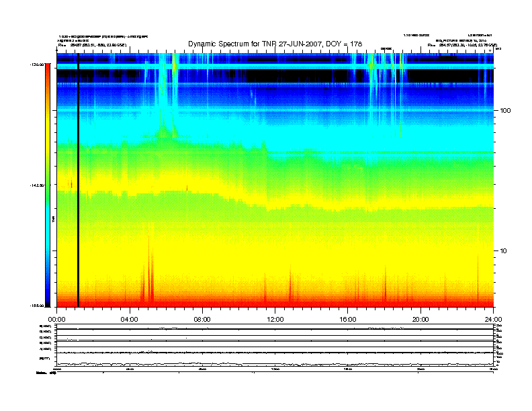The width and height of the screenshot is (532, 411).
Task: Click the plot title "Dynamic Spectrum for TNR 27-JUN-2007, DOY = 178"
Action: tap(275, 44)
